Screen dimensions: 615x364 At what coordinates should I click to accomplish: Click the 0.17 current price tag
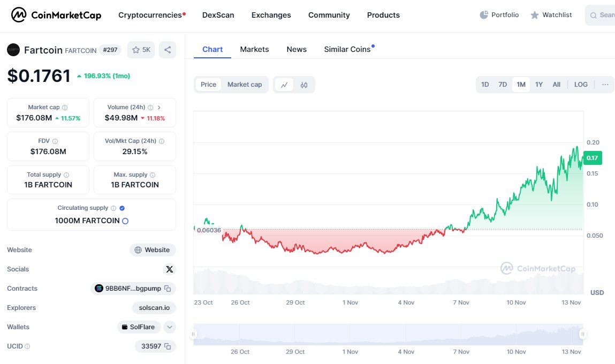tap(592, 158)
